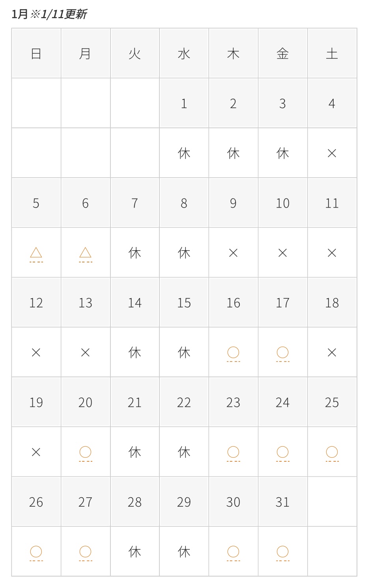Click the 1月 ※1/11更新 heading

tap(49, 14)
